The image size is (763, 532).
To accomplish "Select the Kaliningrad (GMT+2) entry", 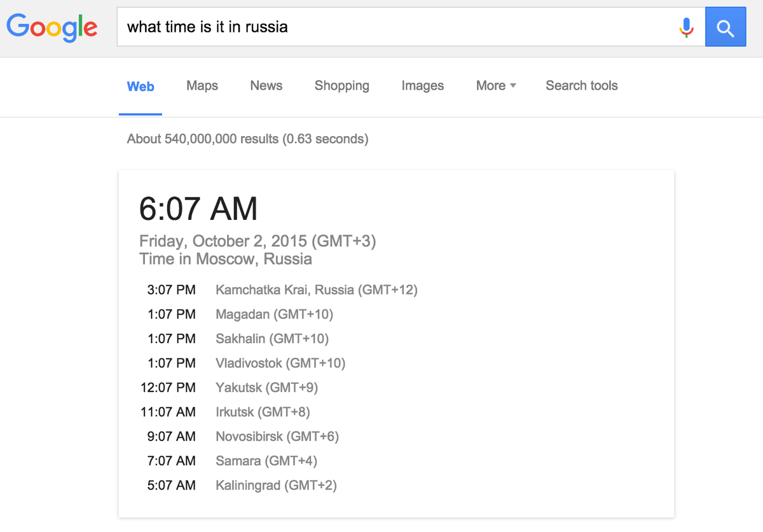I will coord(276,486).
